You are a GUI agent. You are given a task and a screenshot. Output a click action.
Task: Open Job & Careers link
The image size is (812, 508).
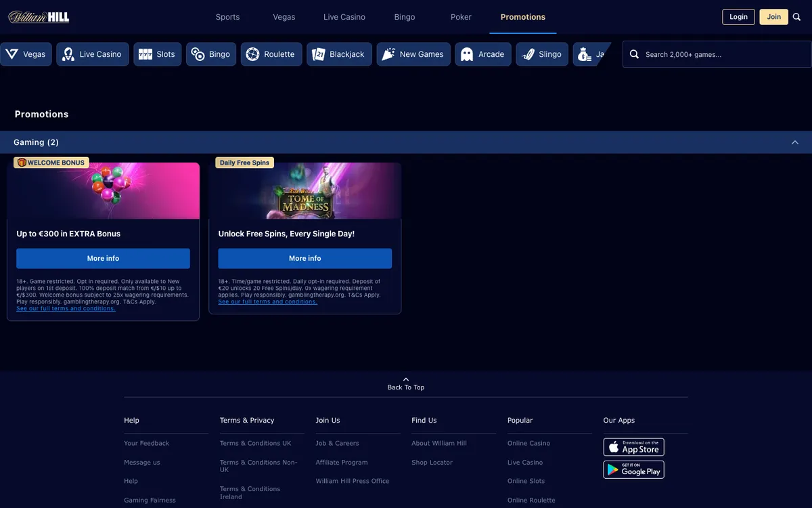pos(337,443)
